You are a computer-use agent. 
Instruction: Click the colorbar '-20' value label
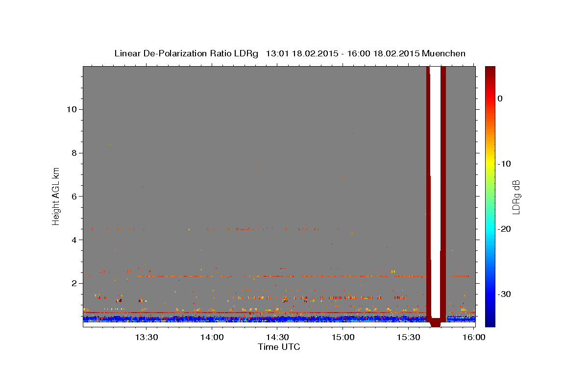click(x=504, y=229)
